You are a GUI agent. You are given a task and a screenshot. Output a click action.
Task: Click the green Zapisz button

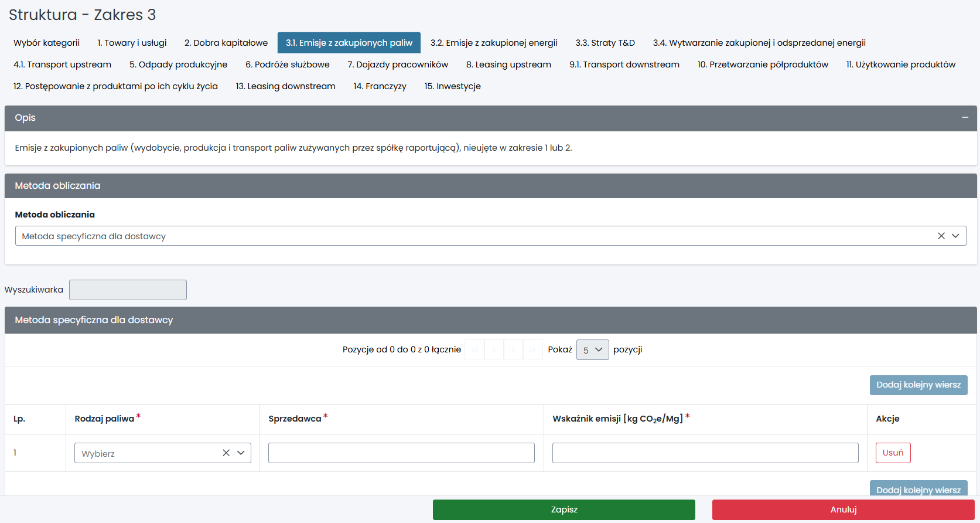pos(564,510)
